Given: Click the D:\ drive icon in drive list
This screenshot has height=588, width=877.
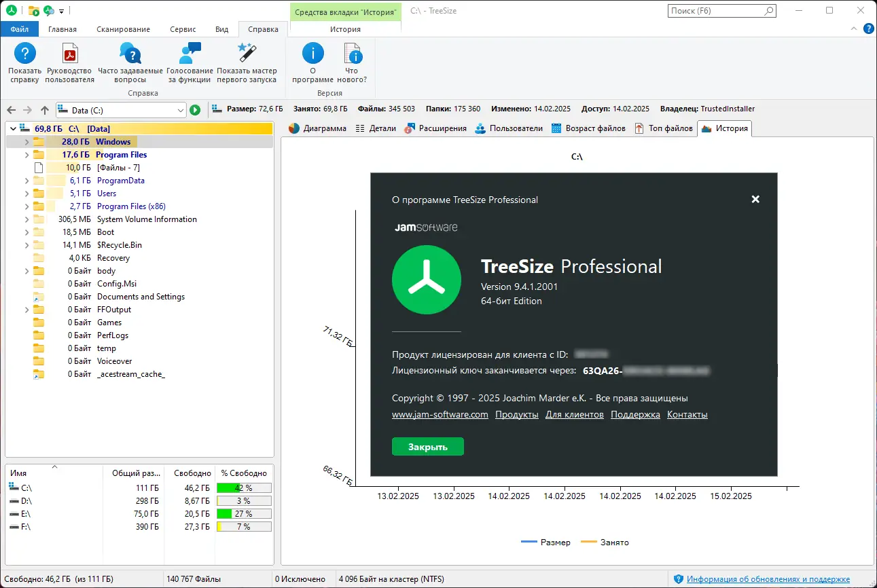Looking at the screenshot, I should click(14, 500).
